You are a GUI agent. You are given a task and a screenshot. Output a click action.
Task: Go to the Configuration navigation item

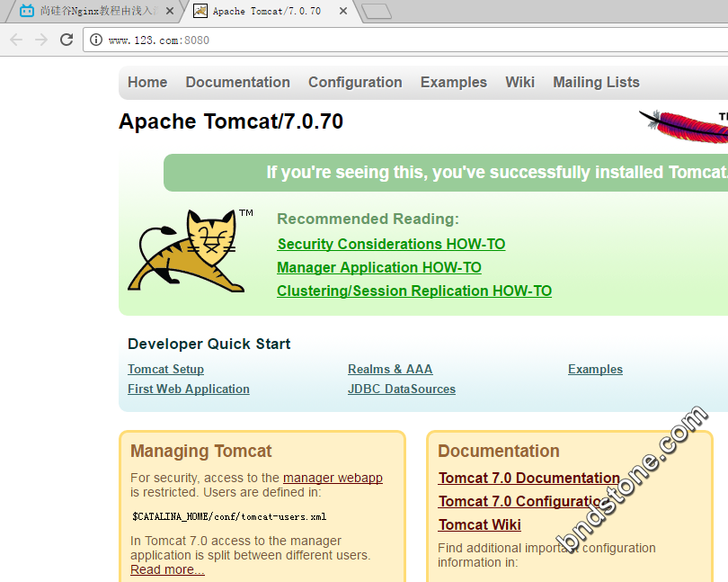click(355, 82)
